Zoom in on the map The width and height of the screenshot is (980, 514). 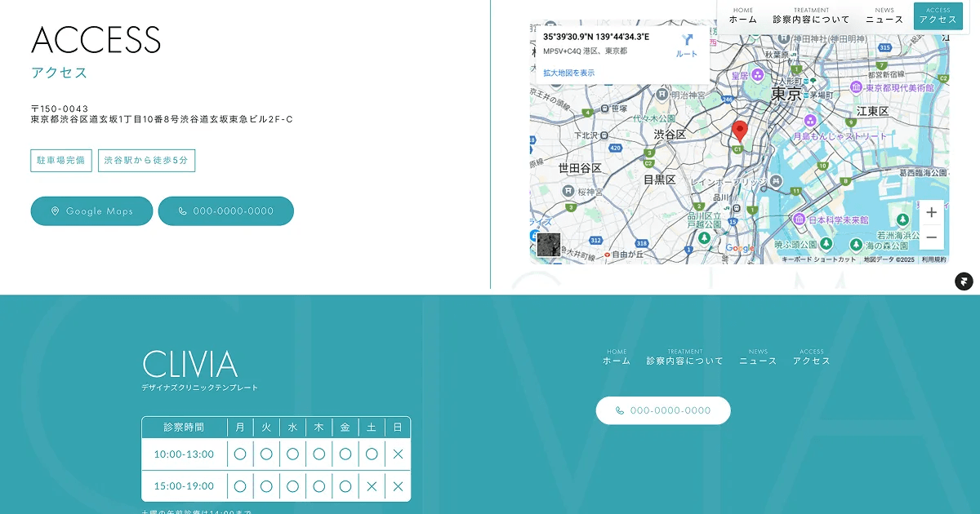931,212
